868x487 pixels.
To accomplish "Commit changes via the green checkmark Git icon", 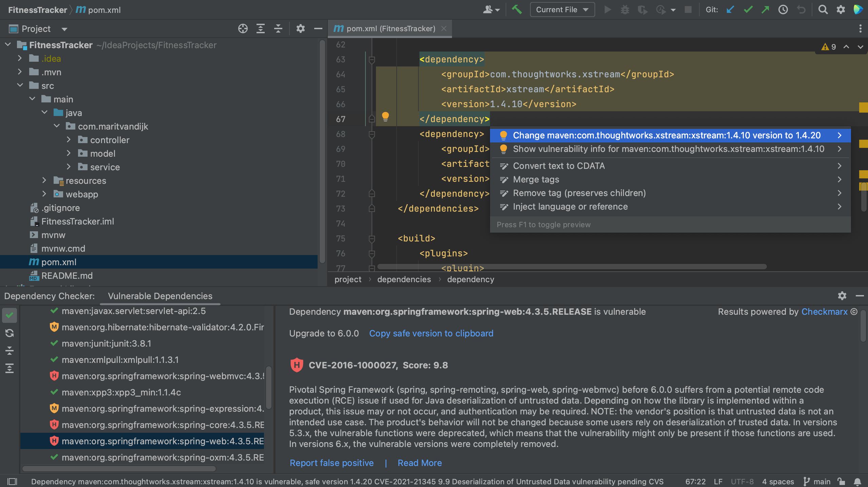I will (x=748, y=9).
